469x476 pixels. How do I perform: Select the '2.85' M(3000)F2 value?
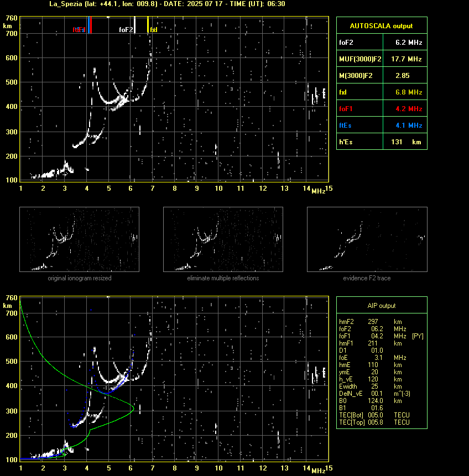click(x=403, y=76)
